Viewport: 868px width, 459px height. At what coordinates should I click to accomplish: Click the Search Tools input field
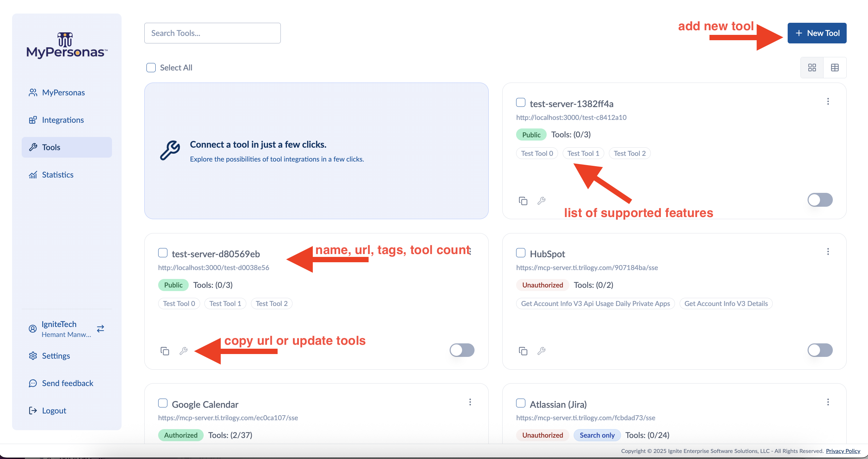(x=213, y=33)
